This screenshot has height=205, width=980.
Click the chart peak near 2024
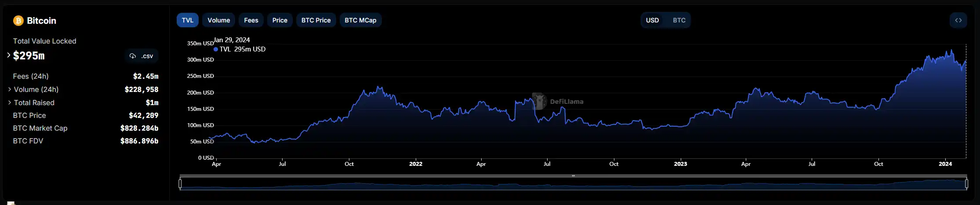coord(951,51)
